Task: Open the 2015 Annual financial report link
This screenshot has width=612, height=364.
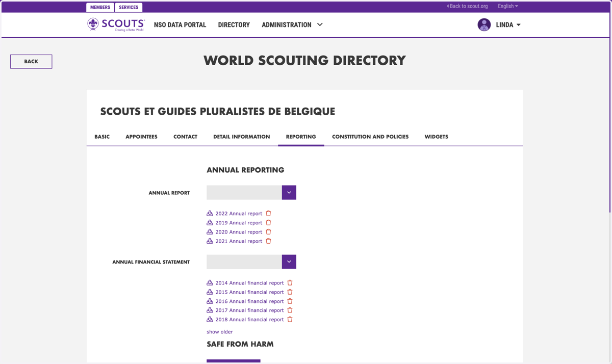Action: (249, 292)
